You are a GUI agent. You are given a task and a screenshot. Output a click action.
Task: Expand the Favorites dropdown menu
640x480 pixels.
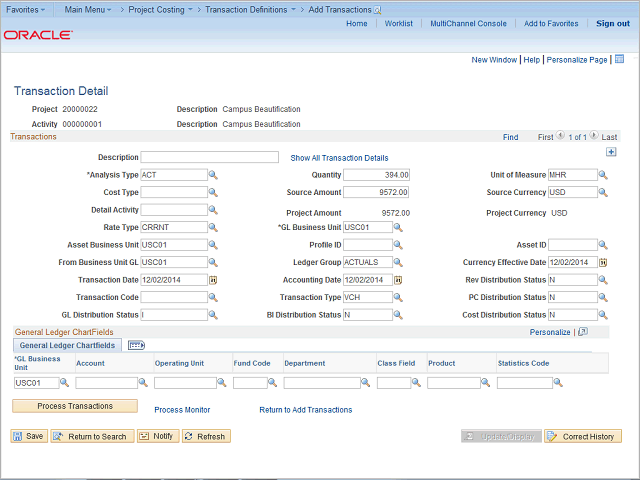click(x=27, y=9)
